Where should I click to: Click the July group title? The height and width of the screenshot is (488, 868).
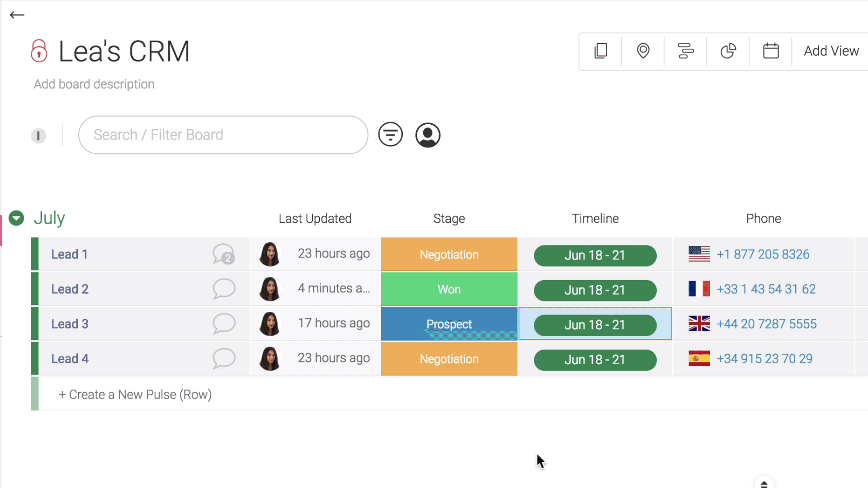(x=49, y=218)
